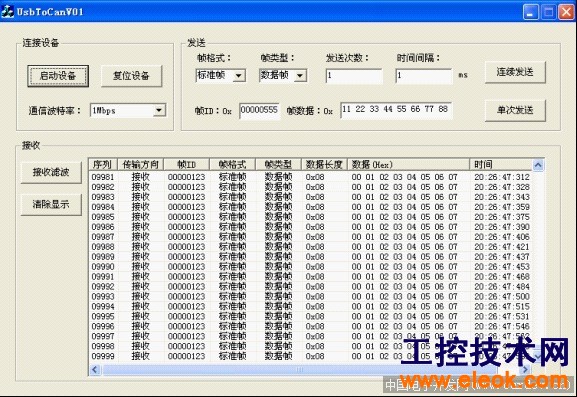
Task: Click the 接收滤波 button
Action: click(51, 172)
